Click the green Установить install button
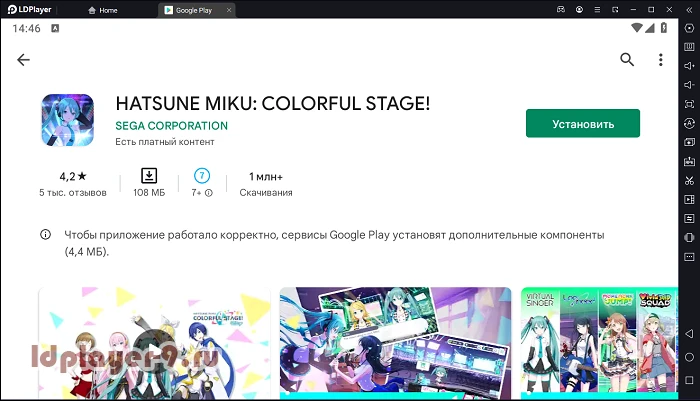The image size is (700, 401). (x=583, y=124)
